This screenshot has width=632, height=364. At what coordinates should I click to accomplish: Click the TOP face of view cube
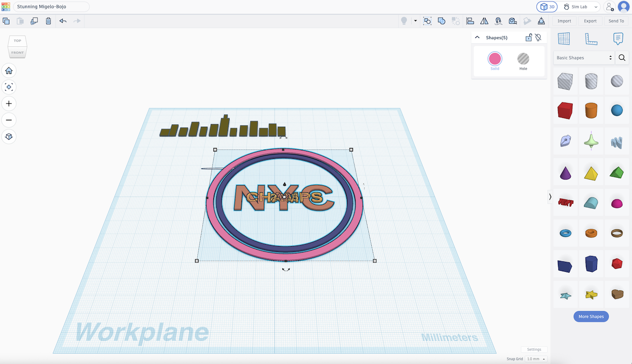[x=17, y=41]
